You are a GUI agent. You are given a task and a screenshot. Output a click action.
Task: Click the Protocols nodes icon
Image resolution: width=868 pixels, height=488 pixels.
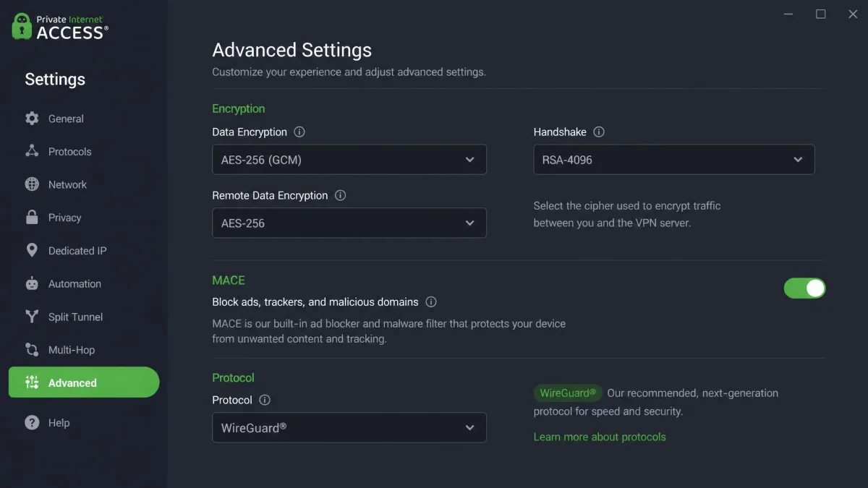(32, 151)
